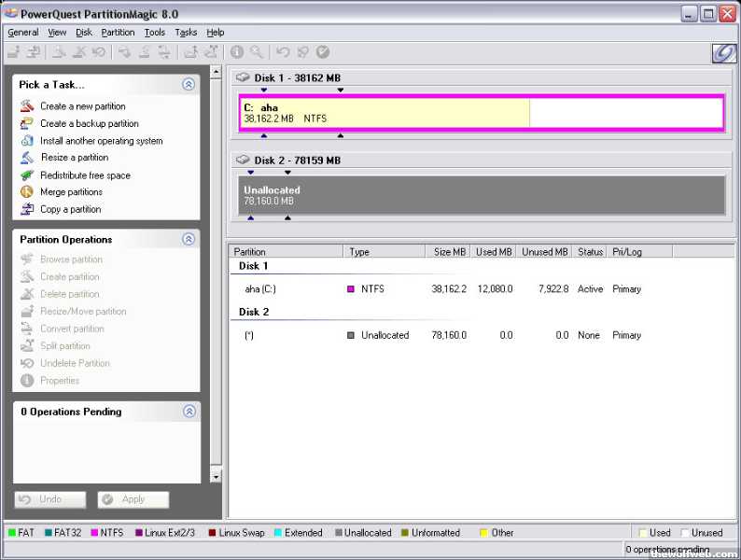Click the sidebar scroll down arrow
Screen dimensions: 741x560
point(216,476)
